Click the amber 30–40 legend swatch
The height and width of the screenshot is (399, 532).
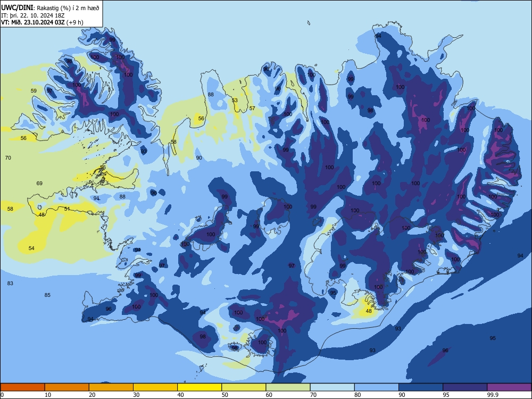(155, 387)
